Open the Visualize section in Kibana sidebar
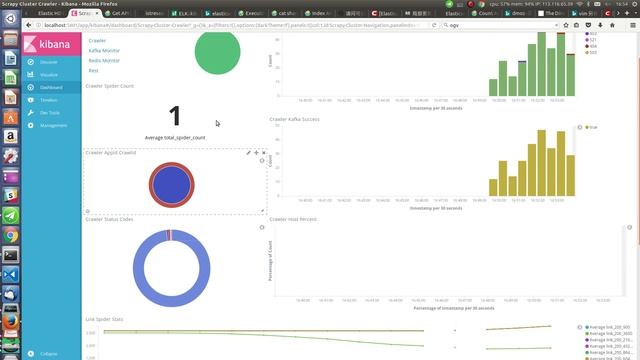Screen dimensions: 640x360 pyautogui.click(x=51, y=75)
